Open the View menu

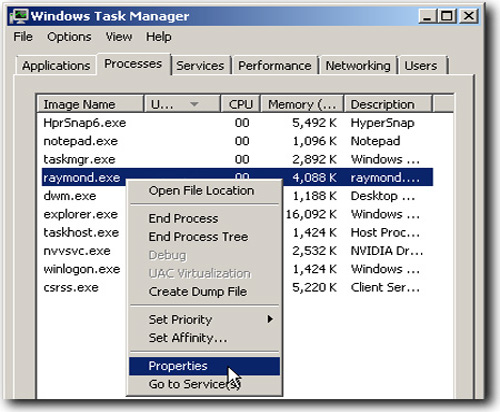click(119, 37)
